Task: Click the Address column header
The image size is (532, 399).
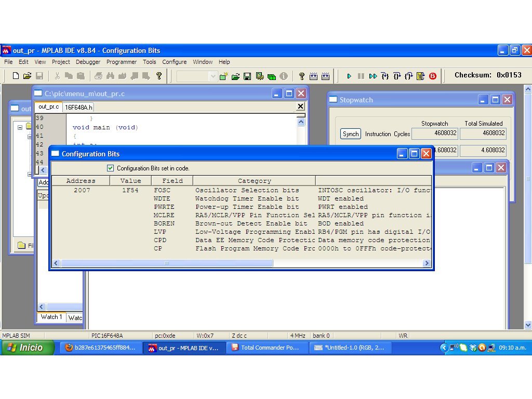Action: coord(81,181)
